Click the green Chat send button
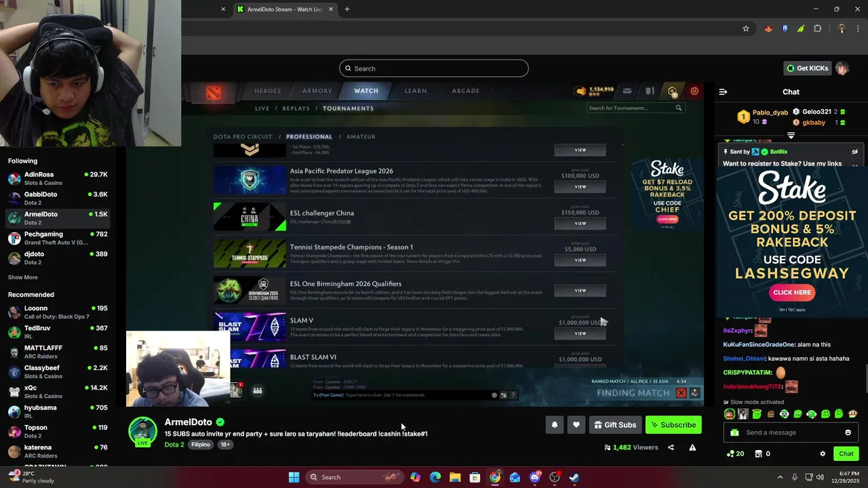 point(846,453)
